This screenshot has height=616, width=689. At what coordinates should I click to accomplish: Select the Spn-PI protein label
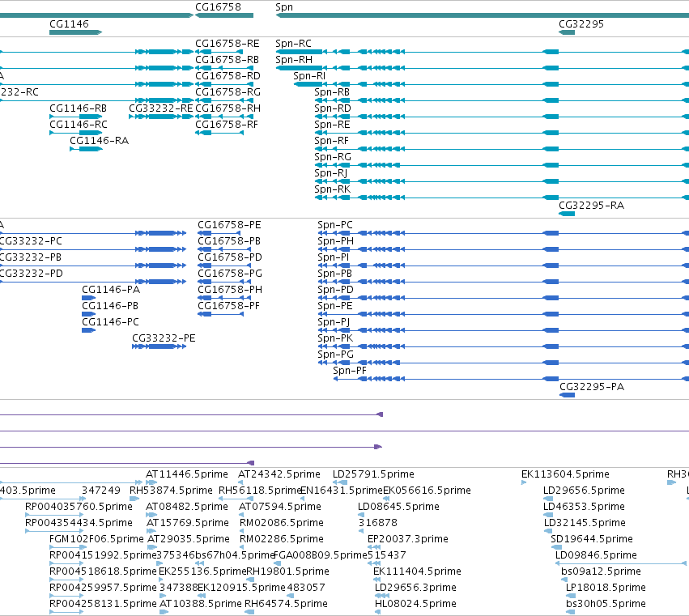333,257
